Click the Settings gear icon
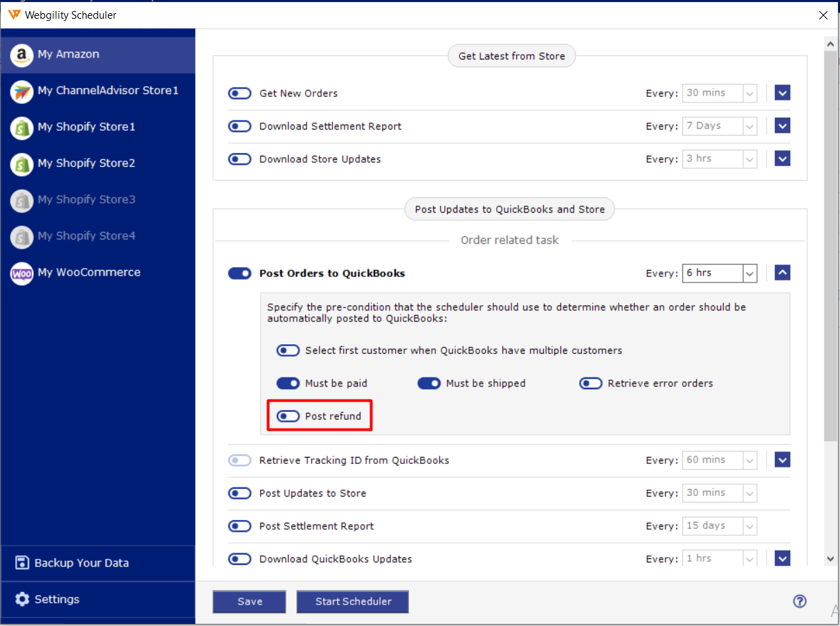The image size is (840, 626). (22, 600)
